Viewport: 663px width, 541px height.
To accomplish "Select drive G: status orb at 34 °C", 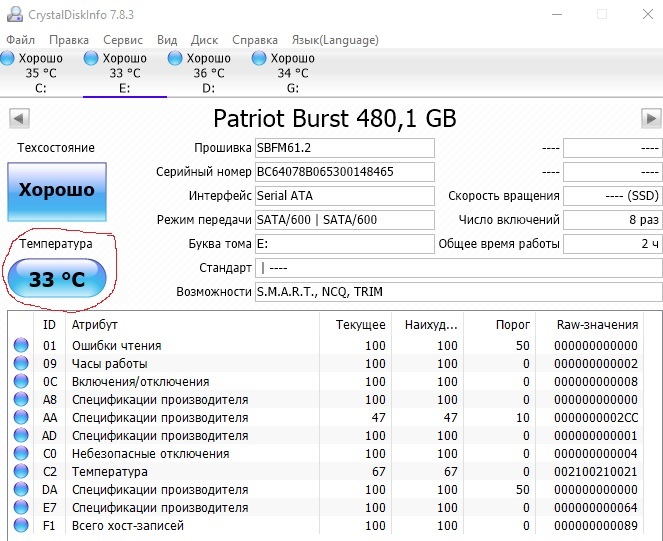I will pyautogui.click(x=260, y=59).
